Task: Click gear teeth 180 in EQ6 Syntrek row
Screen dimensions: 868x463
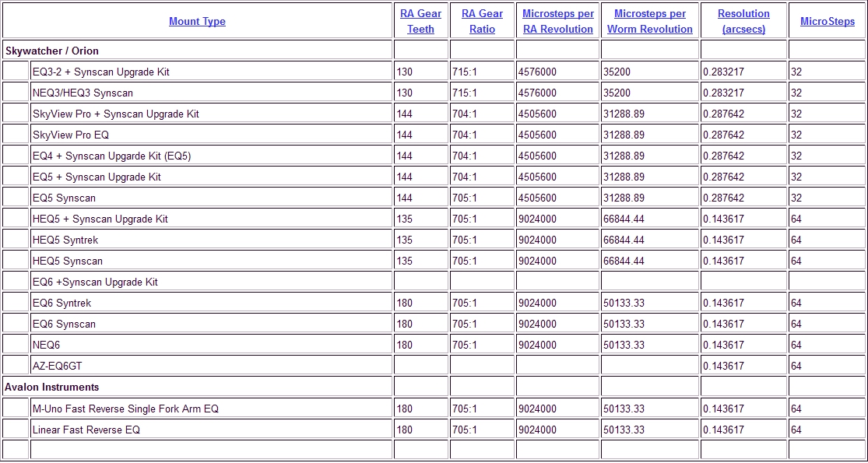Action: tap(405, 303)
